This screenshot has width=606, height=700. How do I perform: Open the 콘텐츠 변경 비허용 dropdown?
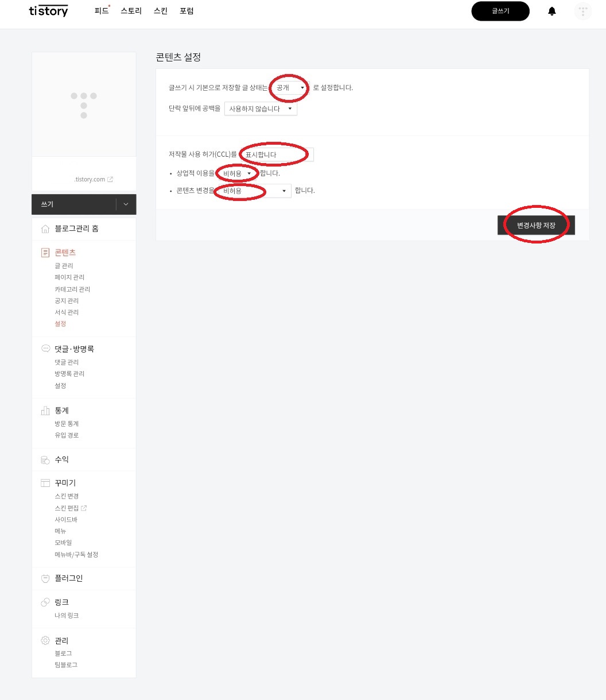(255, 191)
